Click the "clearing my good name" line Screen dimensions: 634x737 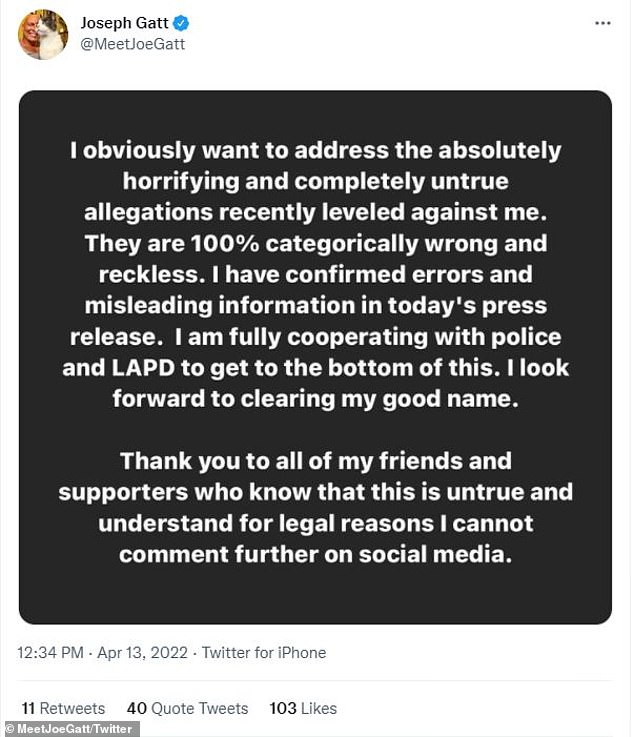pos(315,397)
